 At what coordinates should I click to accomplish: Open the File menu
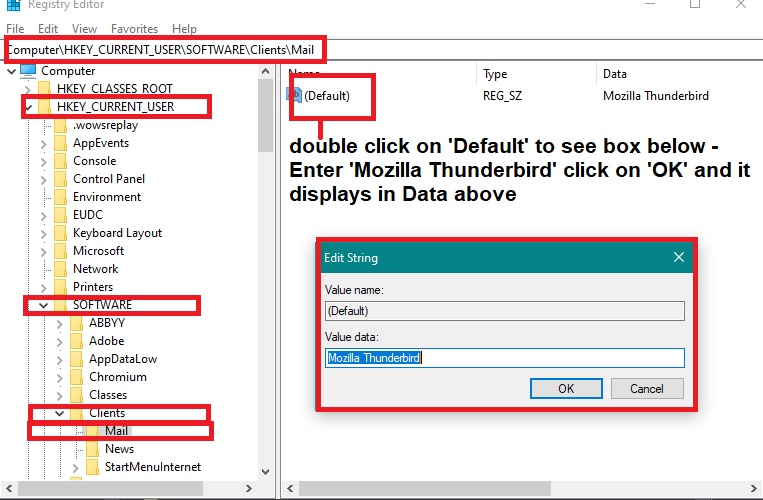pos(15,29)
